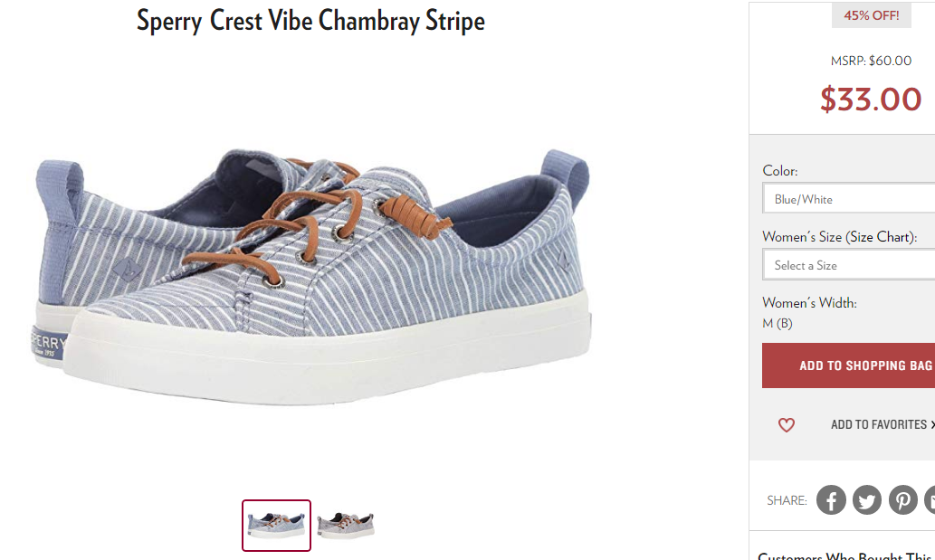The width and height of the screenshot is (935, 560).
Task: Add the shoes to shopping bag
Action: coord(848,365)
